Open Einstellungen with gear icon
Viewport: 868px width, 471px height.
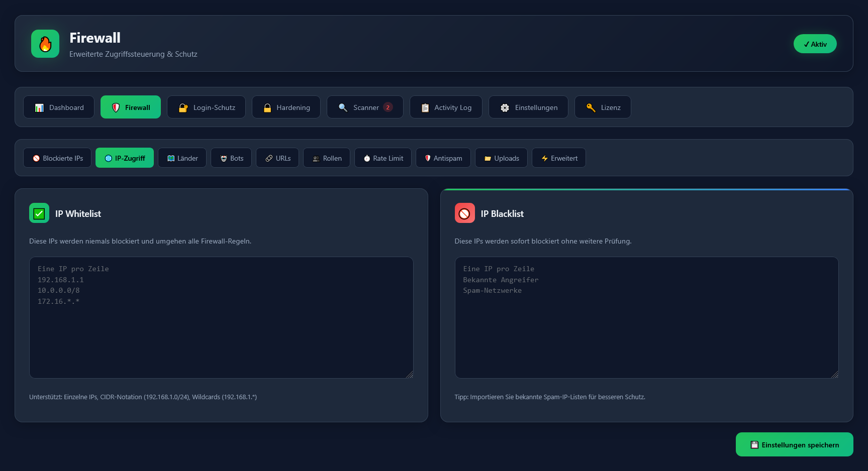click(528, 107)
